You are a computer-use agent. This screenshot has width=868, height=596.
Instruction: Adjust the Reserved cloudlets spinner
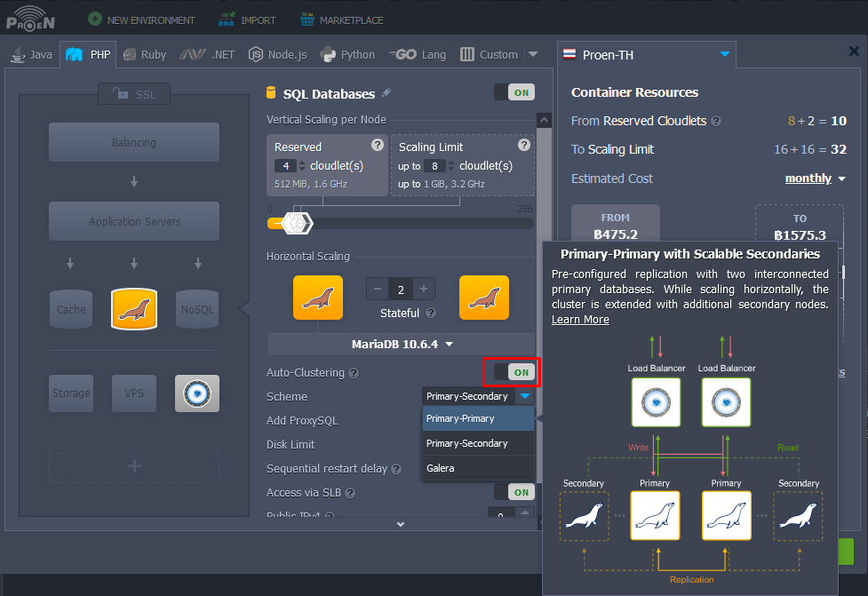point(302,165)
